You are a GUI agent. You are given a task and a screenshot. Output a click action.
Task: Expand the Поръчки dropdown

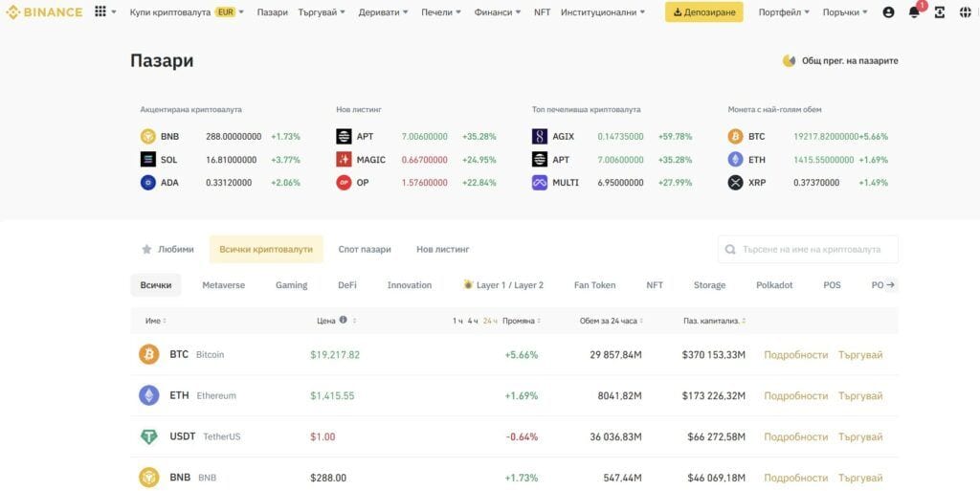click(845, 11)
